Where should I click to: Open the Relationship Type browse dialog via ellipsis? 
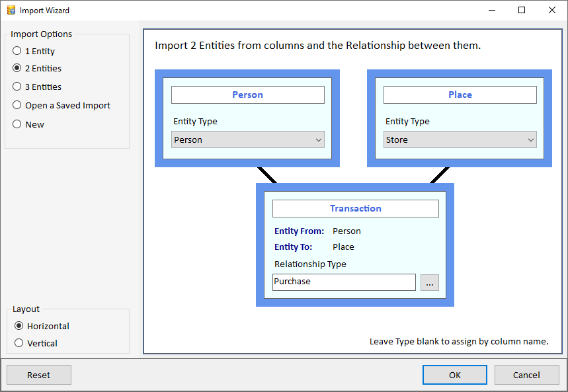tap(430, 282)
